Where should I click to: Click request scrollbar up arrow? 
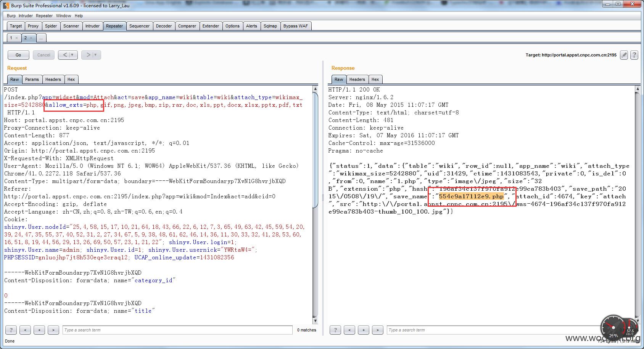315,89
